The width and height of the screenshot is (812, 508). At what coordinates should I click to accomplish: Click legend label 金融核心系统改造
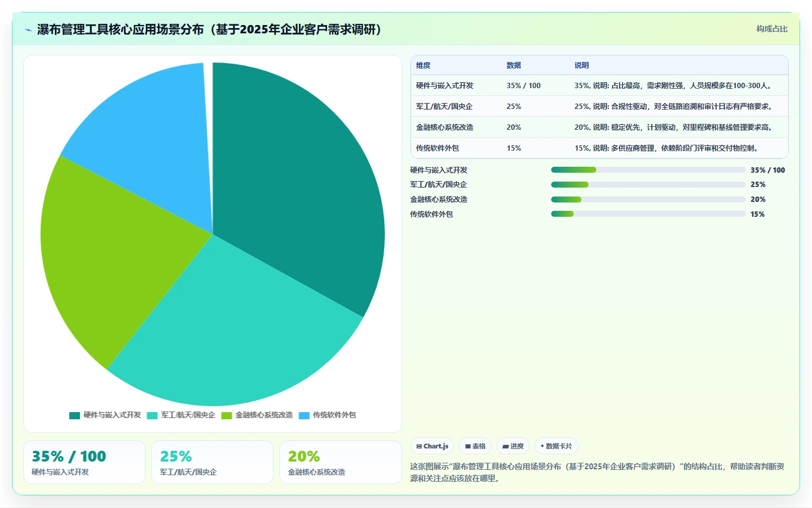(264, 415)
